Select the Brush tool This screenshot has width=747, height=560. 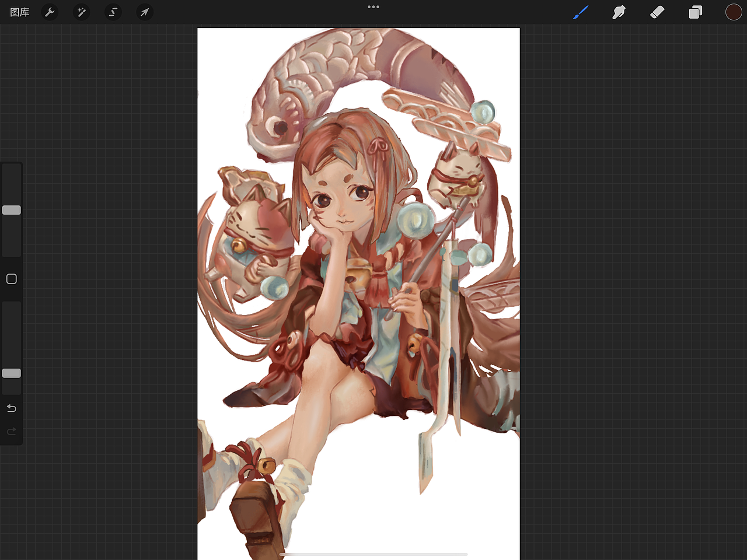pyautogui.click(x=581, y=12)
